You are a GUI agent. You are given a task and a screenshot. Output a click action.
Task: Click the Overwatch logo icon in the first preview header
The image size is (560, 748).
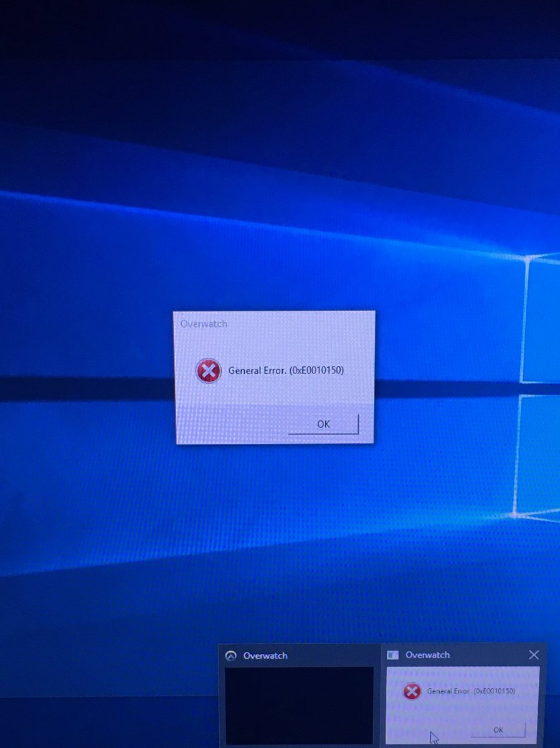[x=231, y=656]
